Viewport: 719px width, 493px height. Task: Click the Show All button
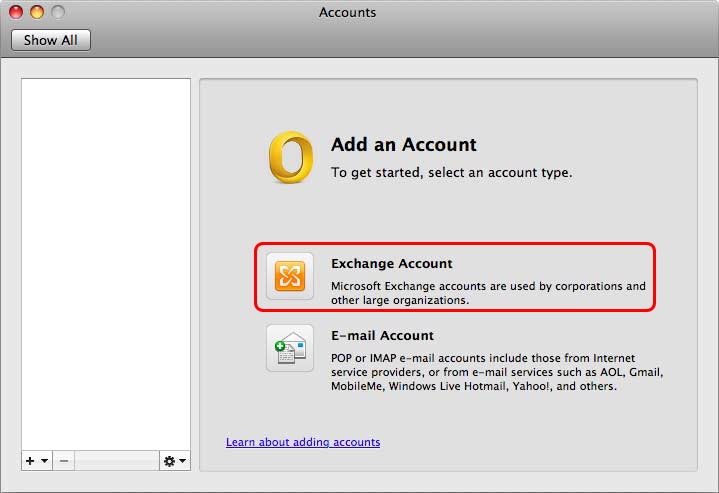(51, 40)
